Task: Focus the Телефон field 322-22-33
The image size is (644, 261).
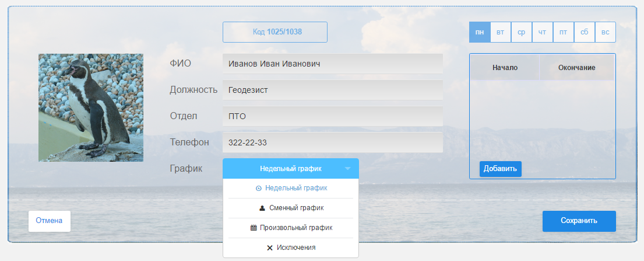Action: click(x=333, y=142)
